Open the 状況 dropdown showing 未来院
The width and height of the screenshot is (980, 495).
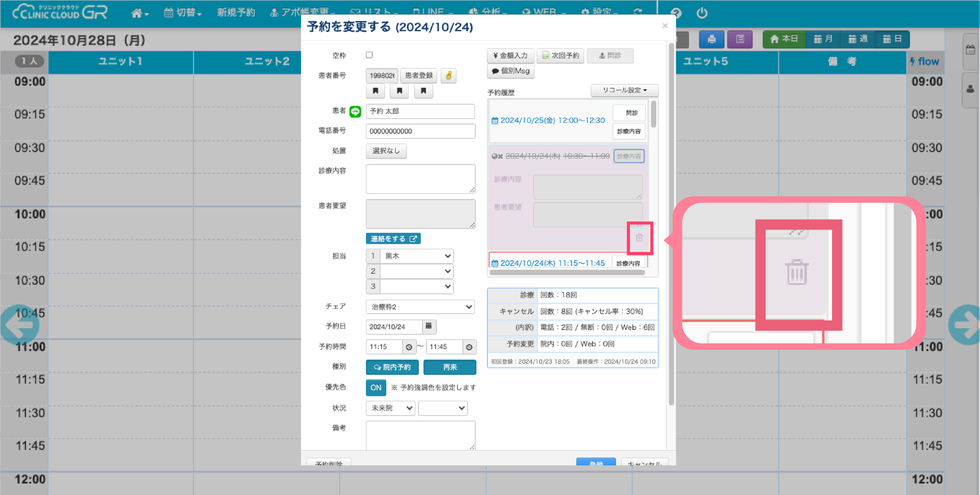point(390,408)
